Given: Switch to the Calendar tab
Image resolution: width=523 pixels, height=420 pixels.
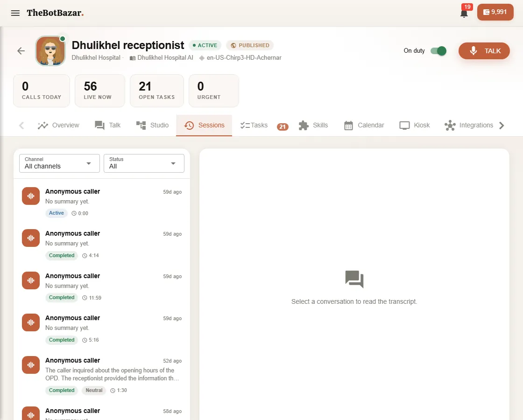Looking at the screenshot, I should [x=364, y=126].
